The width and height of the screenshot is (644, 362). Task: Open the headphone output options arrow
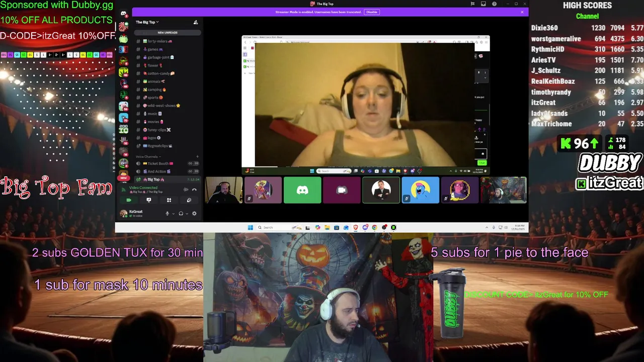coord(187,214)
